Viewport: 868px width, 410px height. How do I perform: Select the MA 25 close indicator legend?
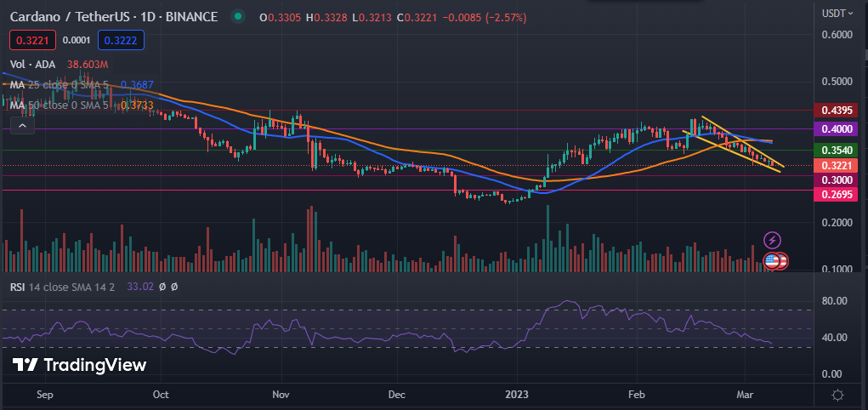[58, 85]
